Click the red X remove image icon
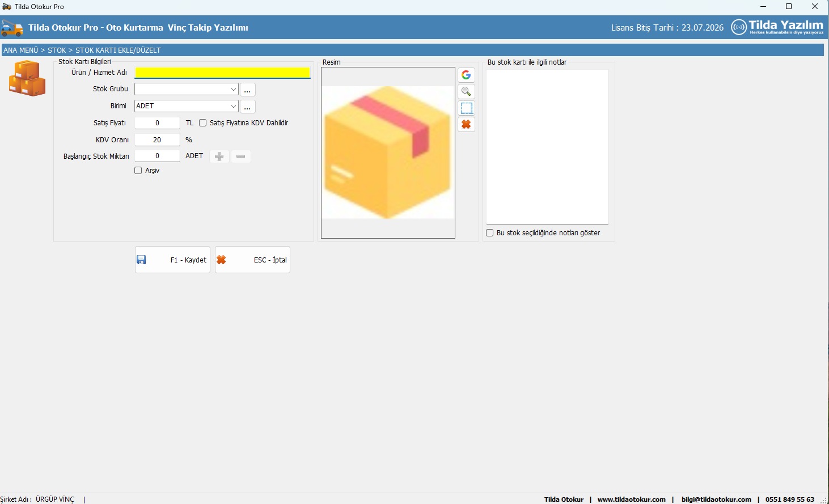This screenshot has width=829, height=504. click(x=466, y=125)
